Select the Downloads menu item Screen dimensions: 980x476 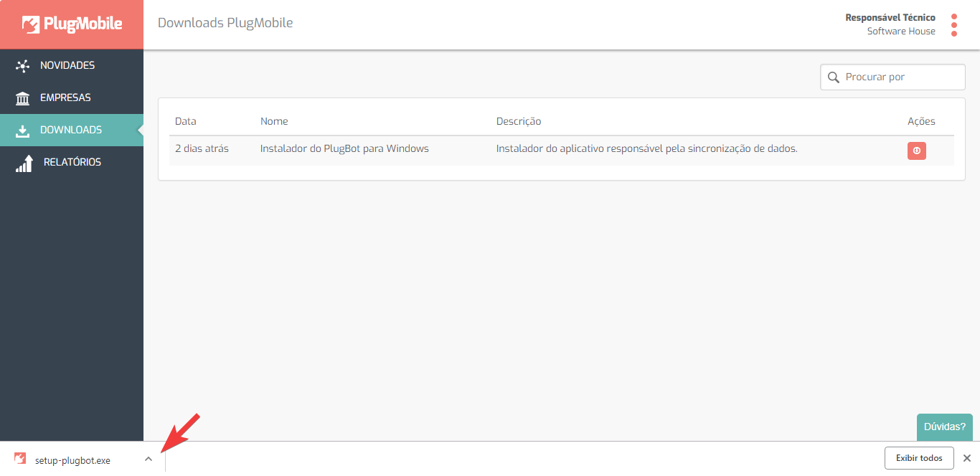[72, 130]
